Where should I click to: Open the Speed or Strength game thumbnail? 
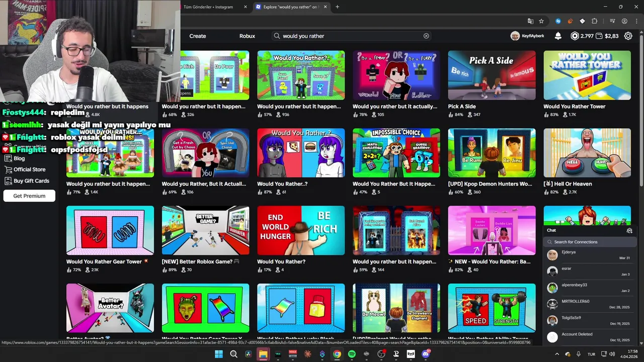[492, 308]
